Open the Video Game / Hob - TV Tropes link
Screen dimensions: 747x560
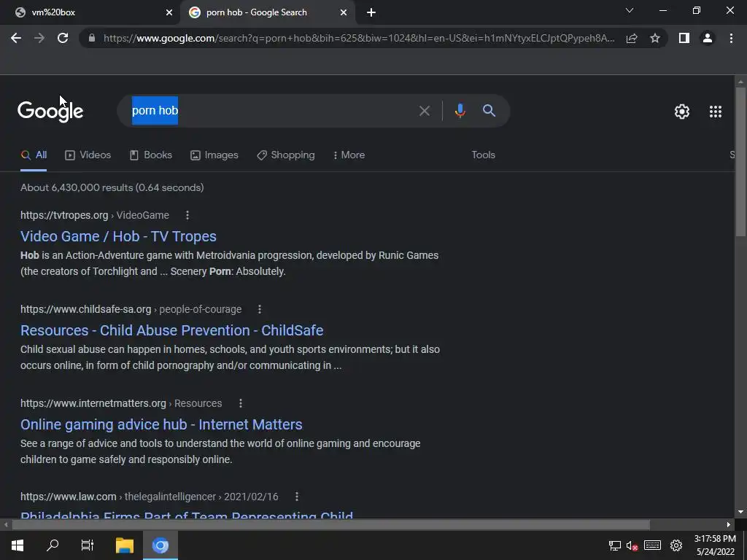pyautogui.click(x=118, y=237)
